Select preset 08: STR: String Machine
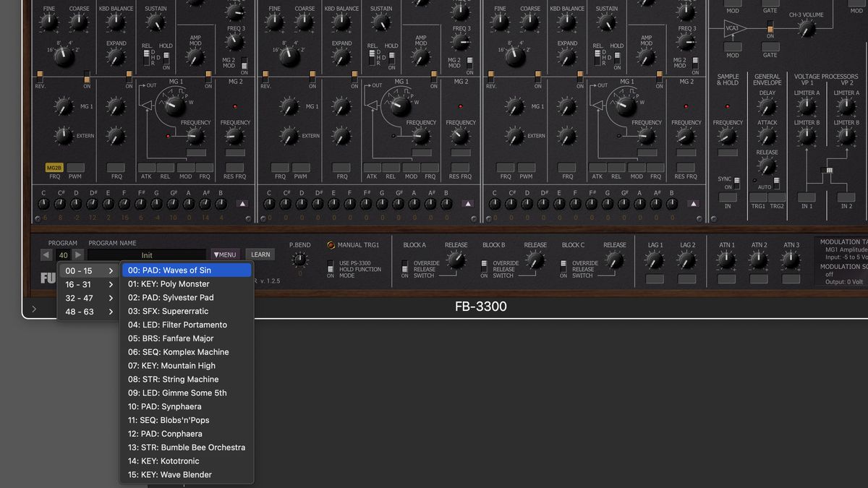 click(187, 379)
